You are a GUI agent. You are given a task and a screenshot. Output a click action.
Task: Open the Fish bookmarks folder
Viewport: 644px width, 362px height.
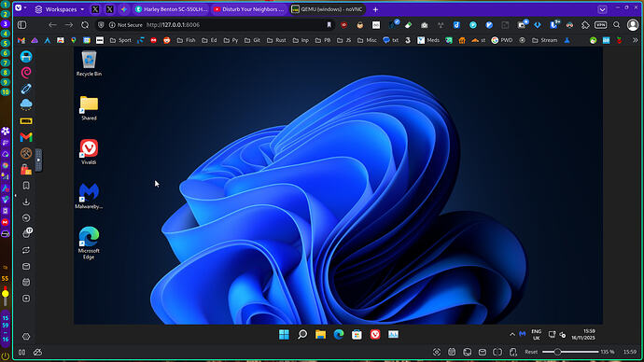point(186,40)
